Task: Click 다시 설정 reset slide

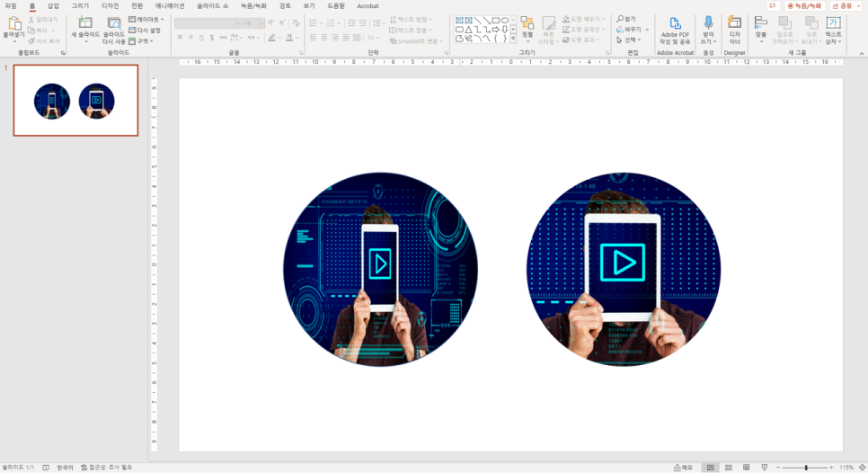Action: pos(145,30)
